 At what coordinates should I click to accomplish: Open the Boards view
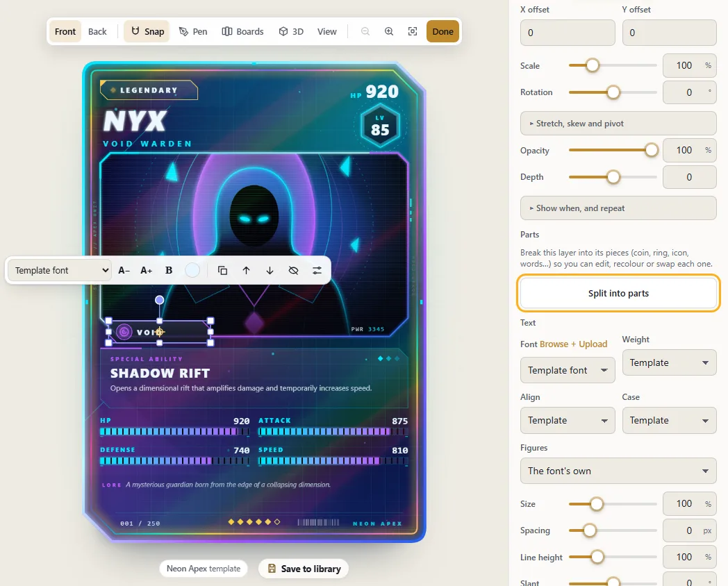(x=243, y=31)
